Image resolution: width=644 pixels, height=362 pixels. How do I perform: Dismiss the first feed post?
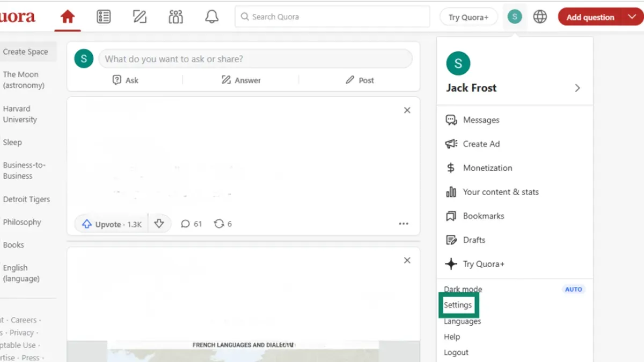point(407,110)
